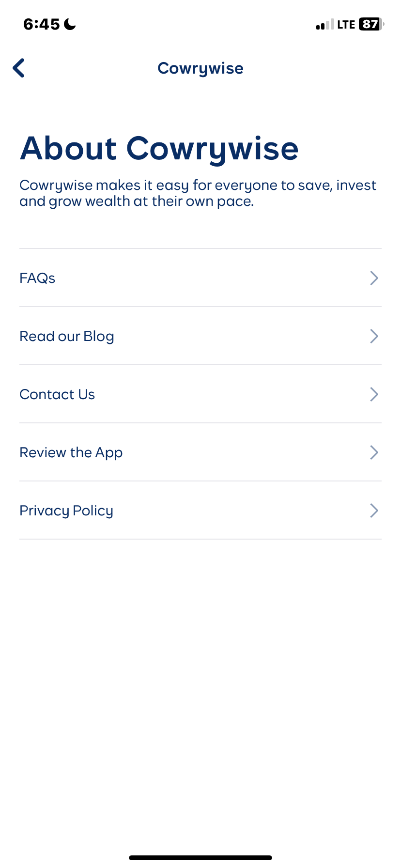Tap the Privacy Policy chevron arrow
This screenshot has height=868, width=401.
point(374,511)
